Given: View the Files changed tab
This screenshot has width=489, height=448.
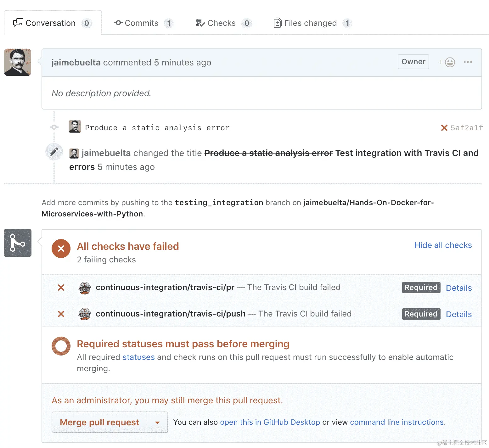Looking at the screenshot, I should [313, 23].
